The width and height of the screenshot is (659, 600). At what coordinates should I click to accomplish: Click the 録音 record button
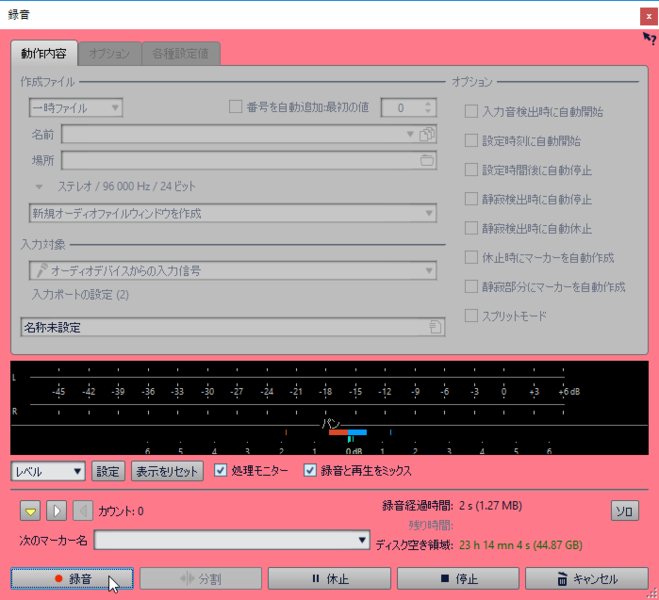[72, 579]
